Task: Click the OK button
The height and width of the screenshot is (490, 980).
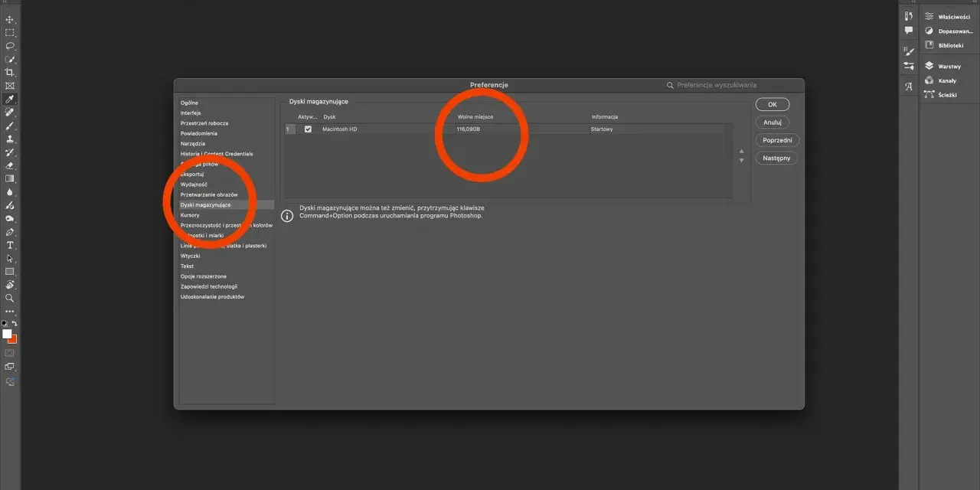Action: point(773,105)
